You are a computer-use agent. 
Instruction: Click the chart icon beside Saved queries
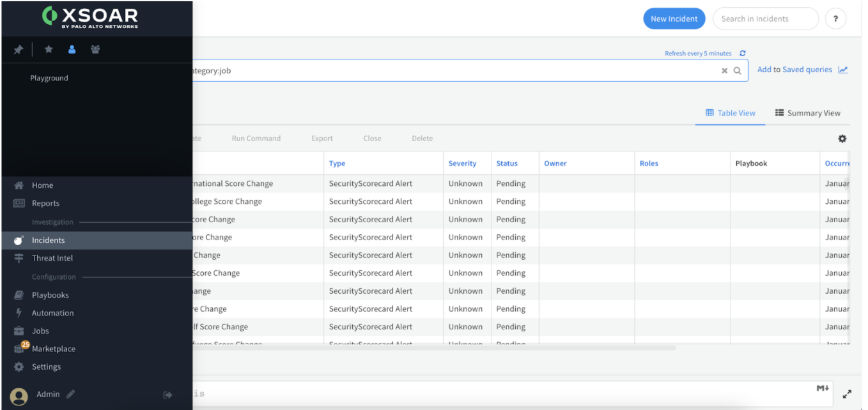843,70
